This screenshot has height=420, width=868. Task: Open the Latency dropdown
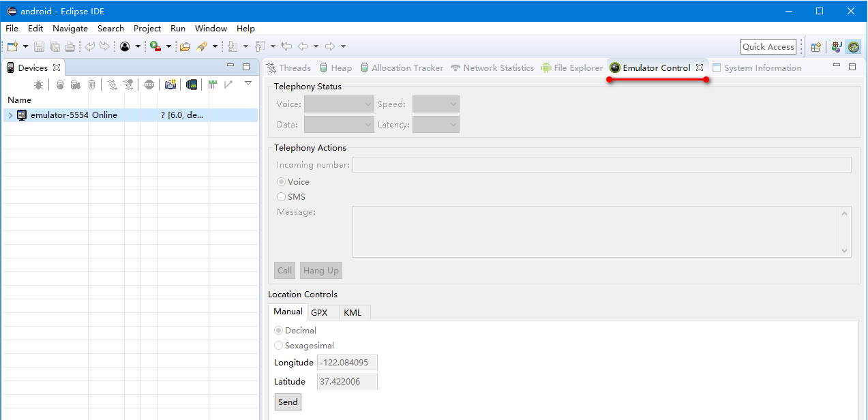click(x=436, y=125)
